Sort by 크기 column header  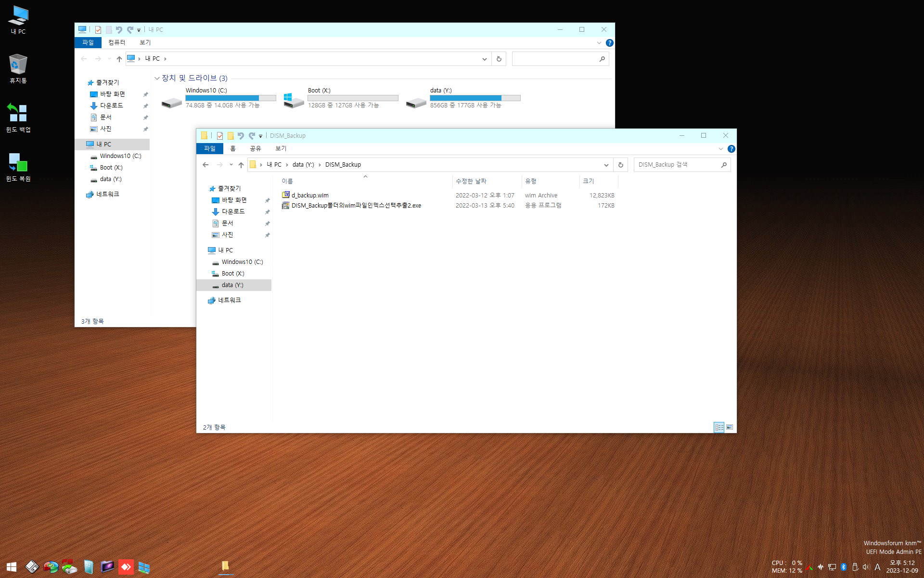(x=599, y=182)
